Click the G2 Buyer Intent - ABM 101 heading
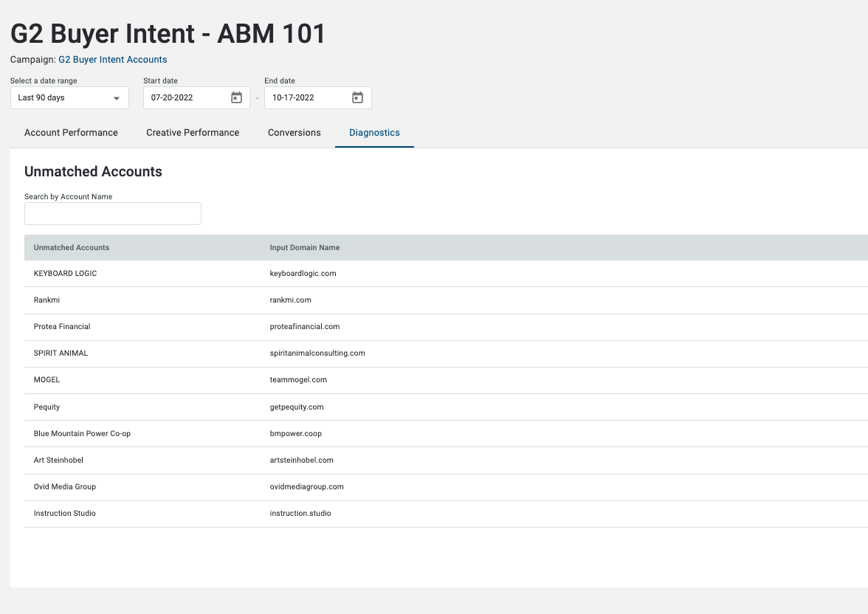 click(168, 33)
